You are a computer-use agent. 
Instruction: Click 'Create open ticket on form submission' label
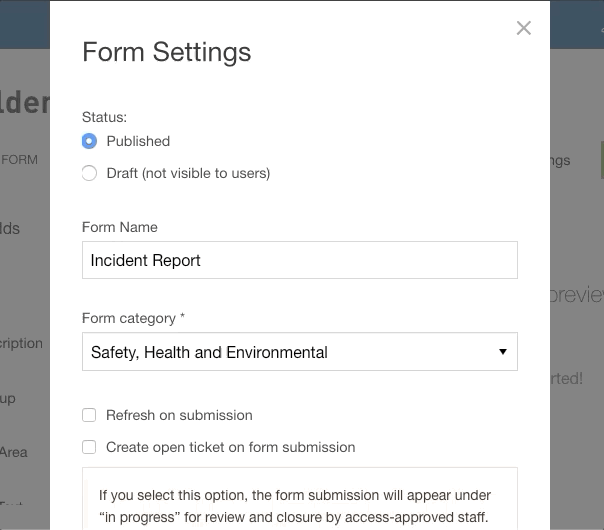(230, 447)
